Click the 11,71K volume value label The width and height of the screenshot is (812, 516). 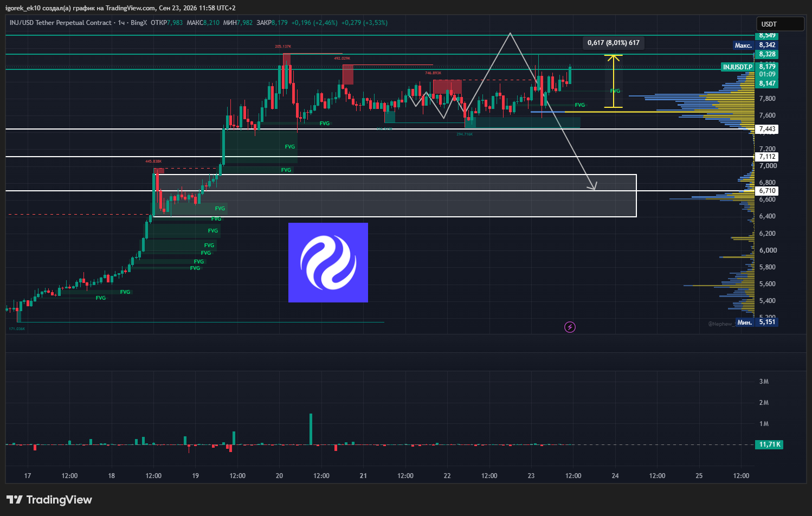769,444
